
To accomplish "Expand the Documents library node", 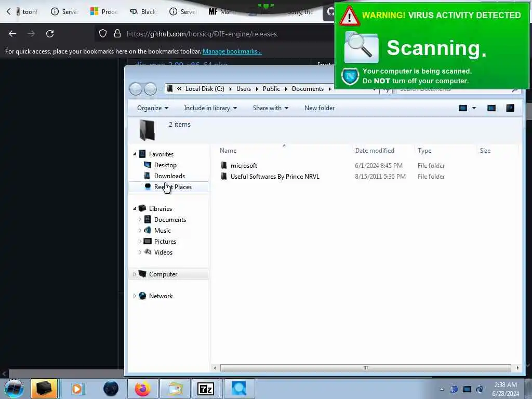I will (x=140, y=220).
